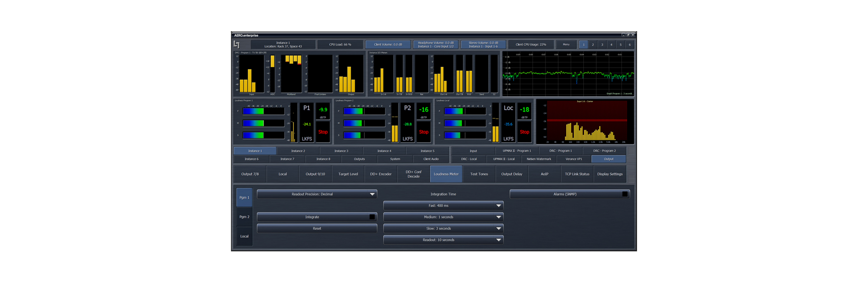Open the DD+ Conf Decode page

414,174
